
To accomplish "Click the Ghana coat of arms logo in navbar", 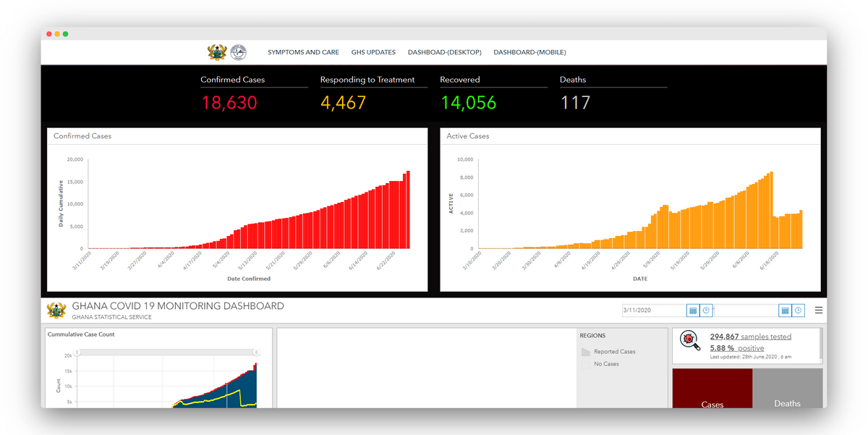I will [x=217, y=52].
